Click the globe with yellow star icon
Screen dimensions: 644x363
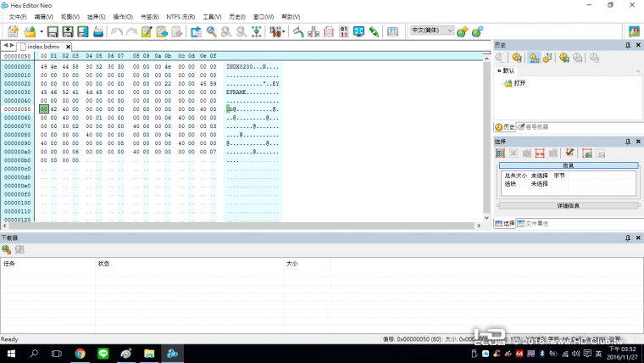click(x=462, y=31)
